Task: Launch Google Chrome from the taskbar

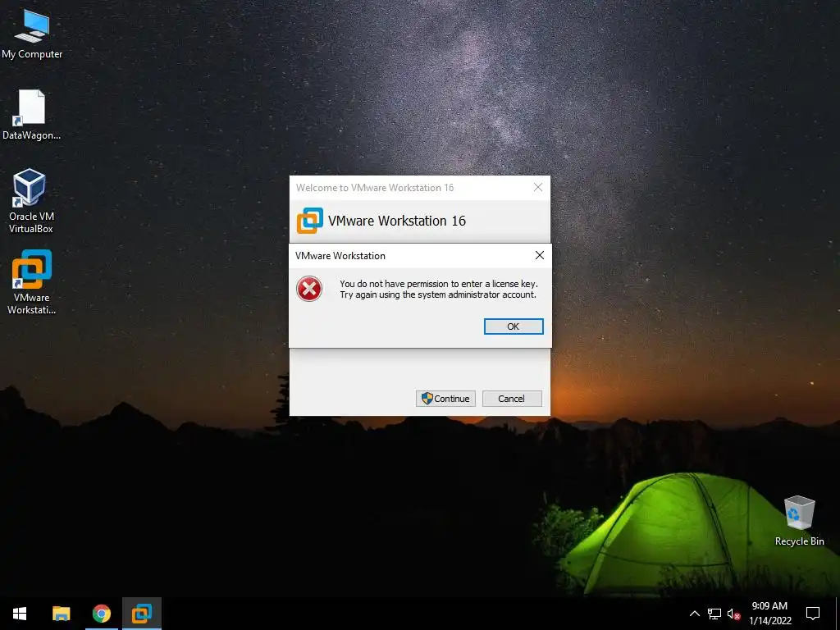Action: (x=101, y=614)
